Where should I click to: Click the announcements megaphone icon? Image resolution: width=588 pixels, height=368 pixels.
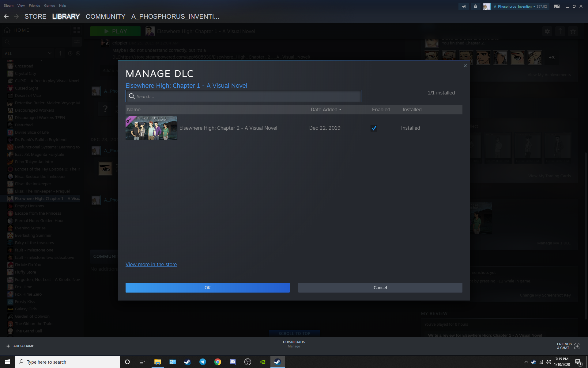click(x=464, y=6)
